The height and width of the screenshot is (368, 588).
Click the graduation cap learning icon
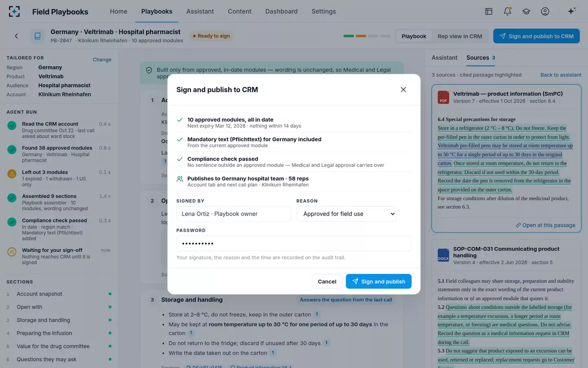526,11
